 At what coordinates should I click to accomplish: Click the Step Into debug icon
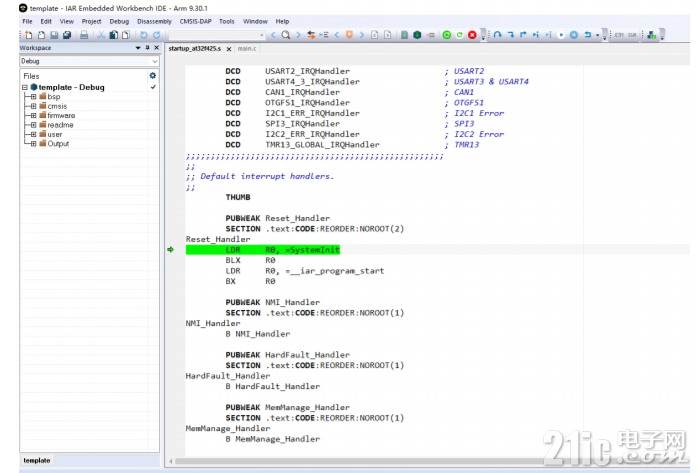[510, 35]
